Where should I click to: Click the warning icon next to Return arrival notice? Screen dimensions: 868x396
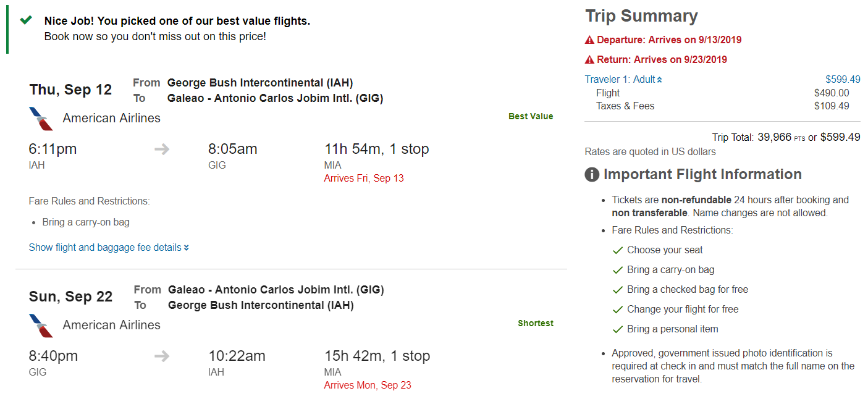point(589,60)
